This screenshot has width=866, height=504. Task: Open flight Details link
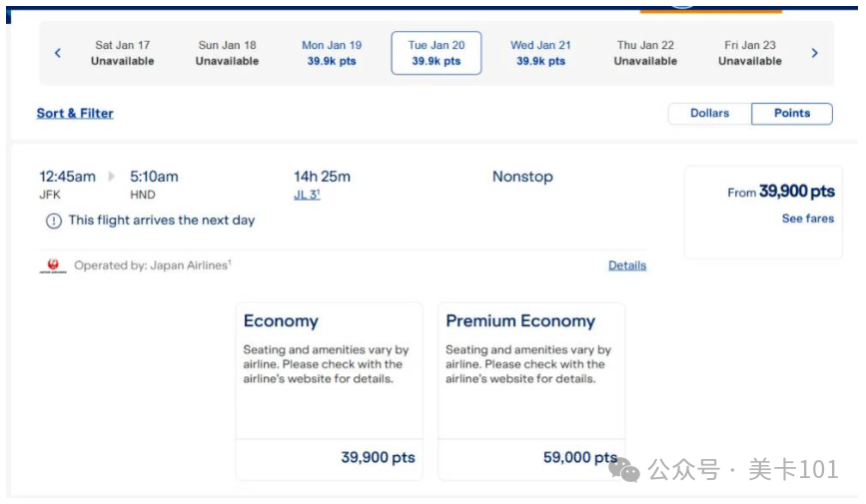[x=627, y=265]
